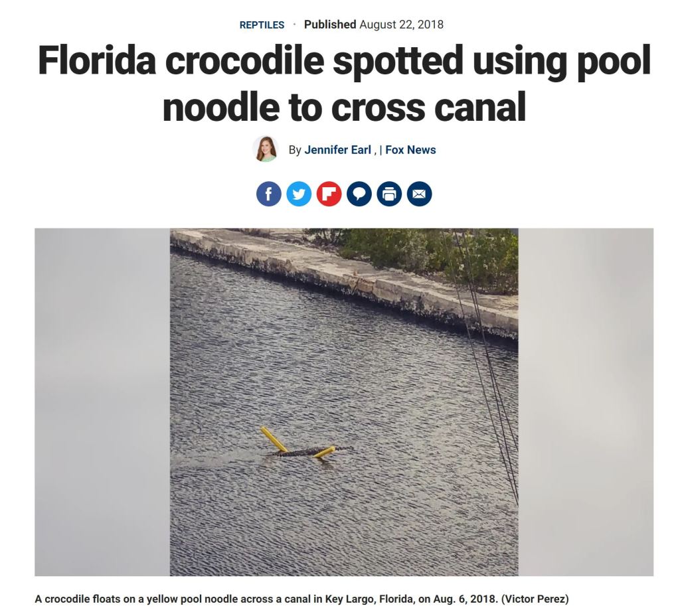The height and width of the screenshot is (616, 680).
Task: Open the crocodile canal photo
Action: (x=344, y=402)
